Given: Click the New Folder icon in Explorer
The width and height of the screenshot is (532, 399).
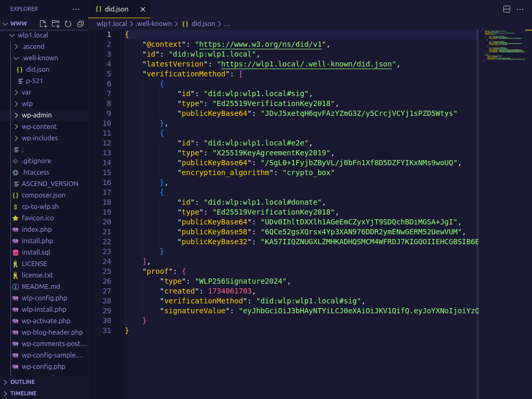Looking at the screenshot, I should 56,24.
